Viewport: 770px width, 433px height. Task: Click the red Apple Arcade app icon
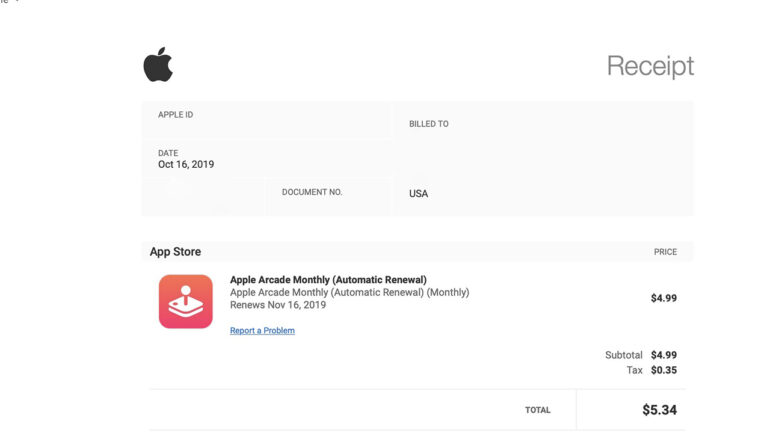tap(185, 301)
